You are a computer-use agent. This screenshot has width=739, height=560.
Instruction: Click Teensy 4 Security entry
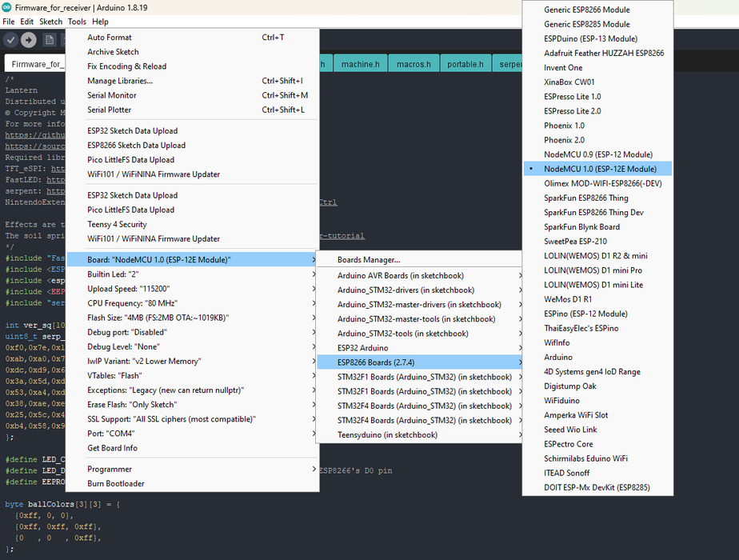pyautogui.click(x=193, y=224)
